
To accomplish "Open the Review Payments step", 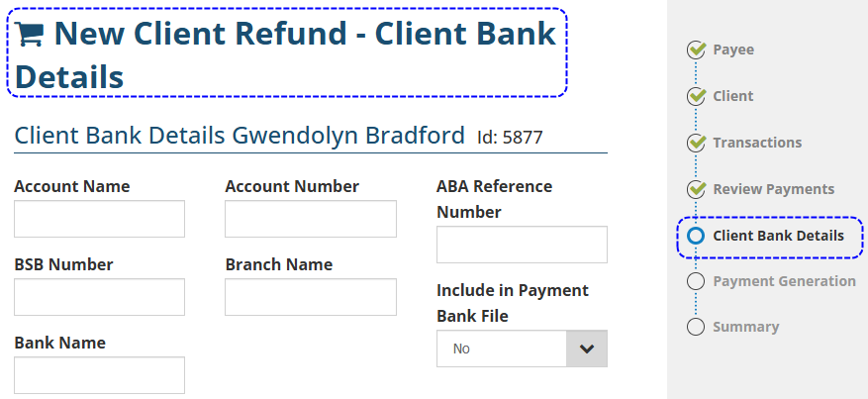I will (773, 189).
